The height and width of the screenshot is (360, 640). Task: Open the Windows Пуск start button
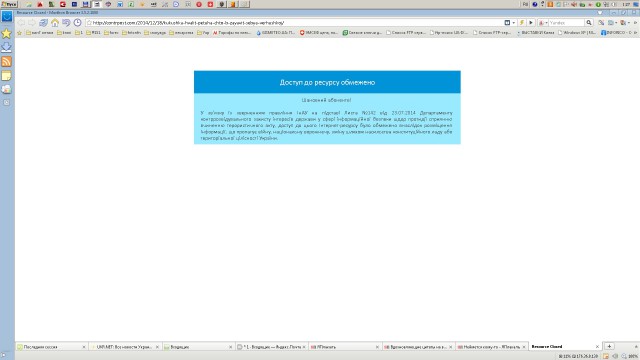[x=9, y=4]
